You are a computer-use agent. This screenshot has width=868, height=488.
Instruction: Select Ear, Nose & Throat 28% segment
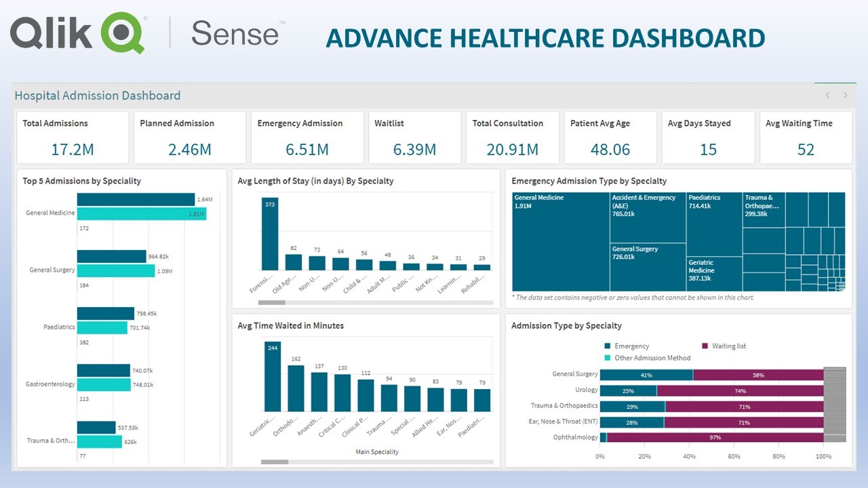632,422
